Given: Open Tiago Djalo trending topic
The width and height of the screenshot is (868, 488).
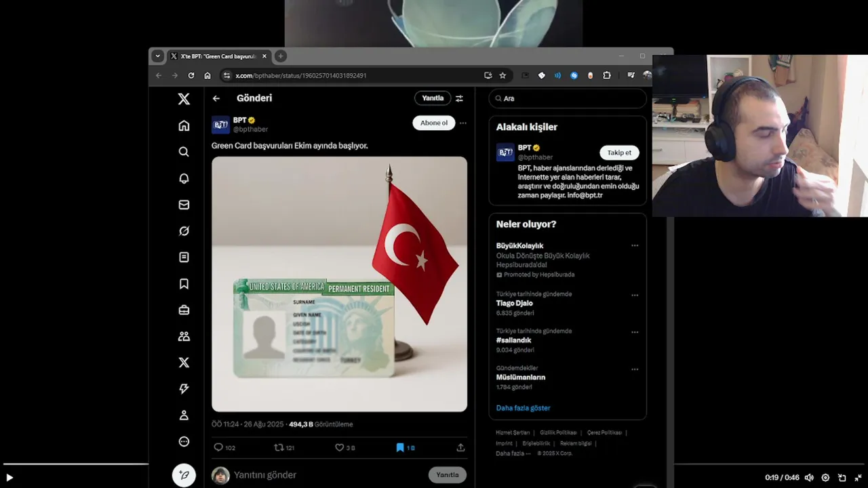Looking at the screenshot, I should point(514,303).
